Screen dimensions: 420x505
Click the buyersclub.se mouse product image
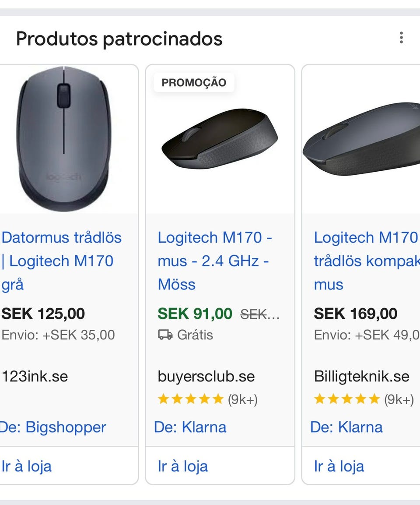pyautogui.click(x=220, y=138)
